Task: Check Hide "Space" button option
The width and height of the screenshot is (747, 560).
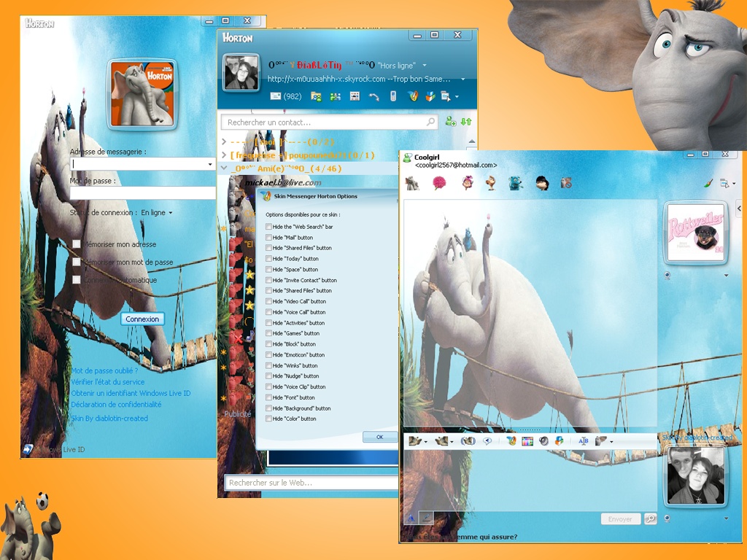Action: click(x=268, y=269)
